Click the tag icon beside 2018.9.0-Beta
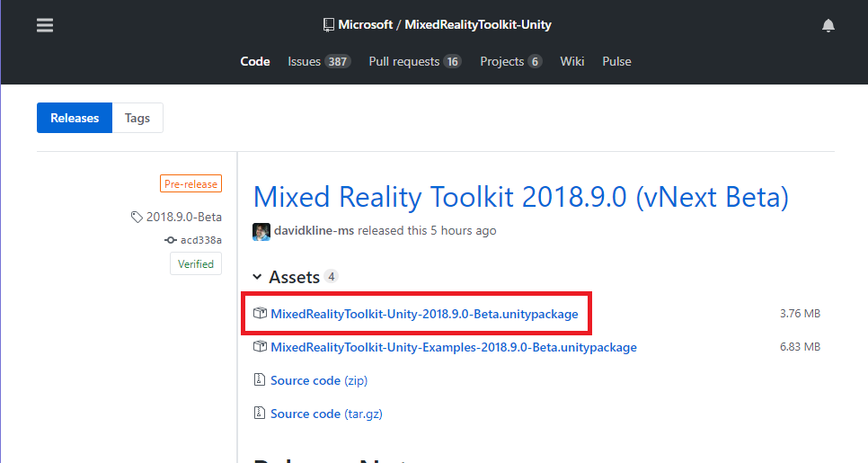Viewport: 868px width, 463px height. [137, 217]
